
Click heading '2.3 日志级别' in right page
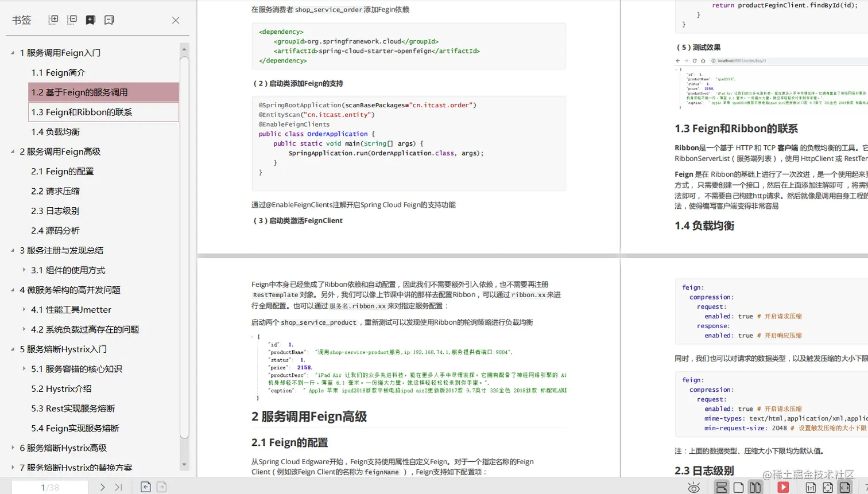click(x=704, y=470)
